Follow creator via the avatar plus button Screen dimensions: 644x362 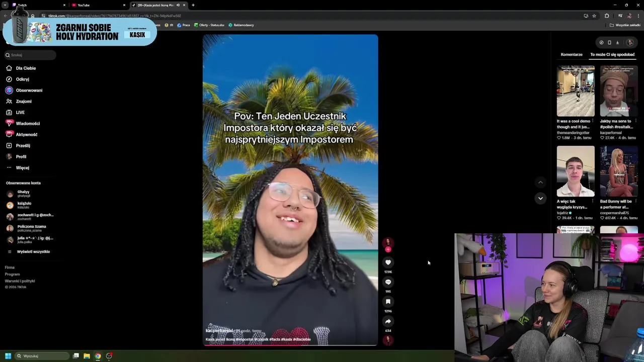coord(388,249)
